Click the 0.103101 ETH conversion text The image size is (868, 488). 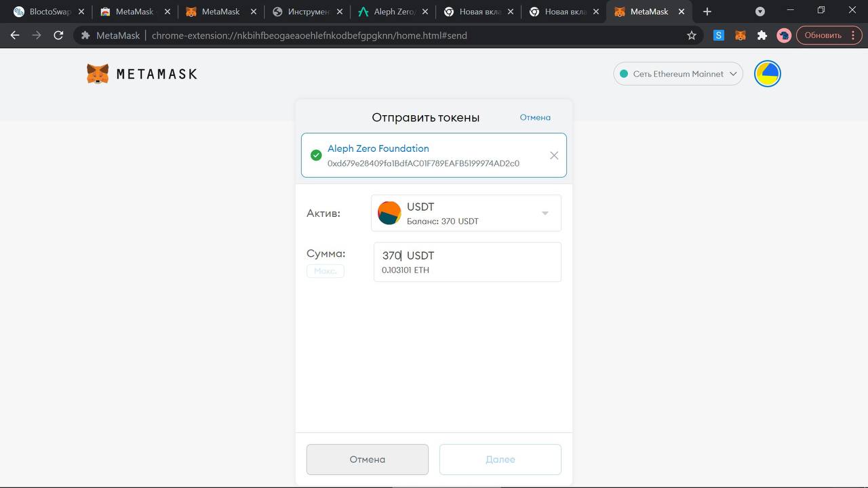406,270
